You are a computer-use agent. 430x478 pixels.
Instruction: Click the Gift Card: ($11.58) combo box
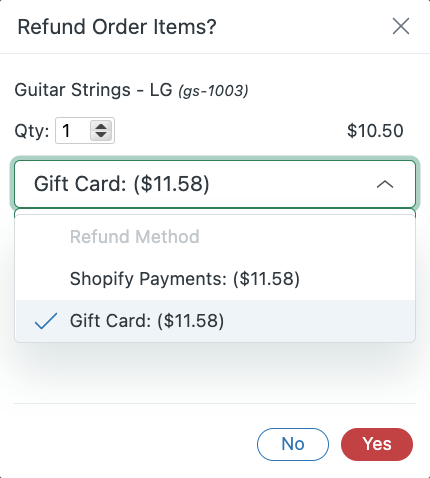pyautogui.click(x=215, y=184)
